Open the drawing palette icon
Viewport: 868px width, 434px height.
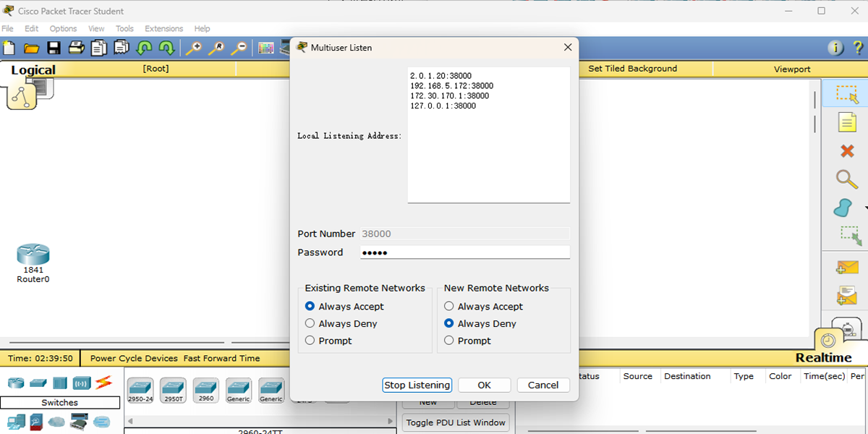pyautogui.click(x=266, y=48)
